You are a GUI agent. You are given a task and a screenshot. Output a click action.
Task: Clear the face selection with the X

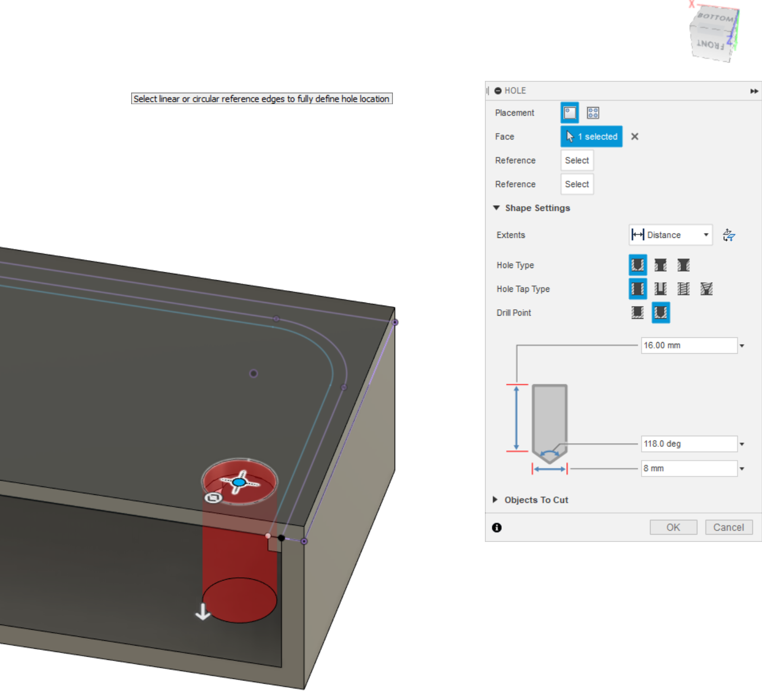tap(635, 136)
